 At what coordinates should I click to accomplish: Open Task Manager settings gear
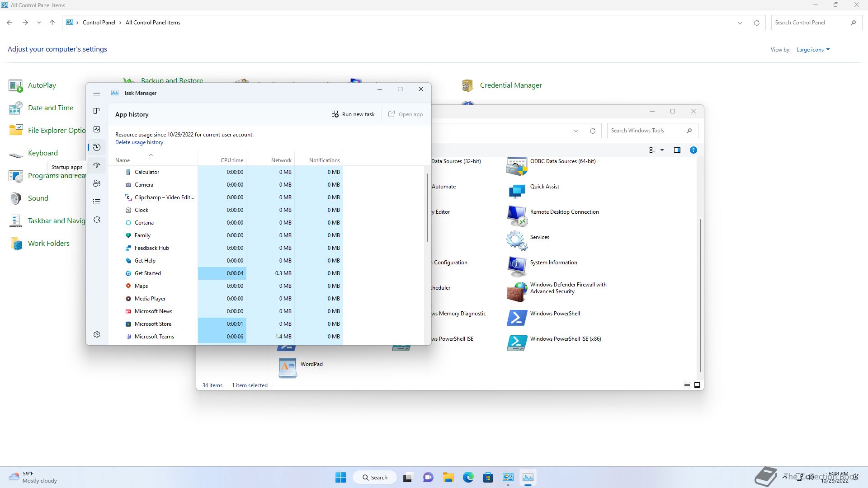coord(97,334)
